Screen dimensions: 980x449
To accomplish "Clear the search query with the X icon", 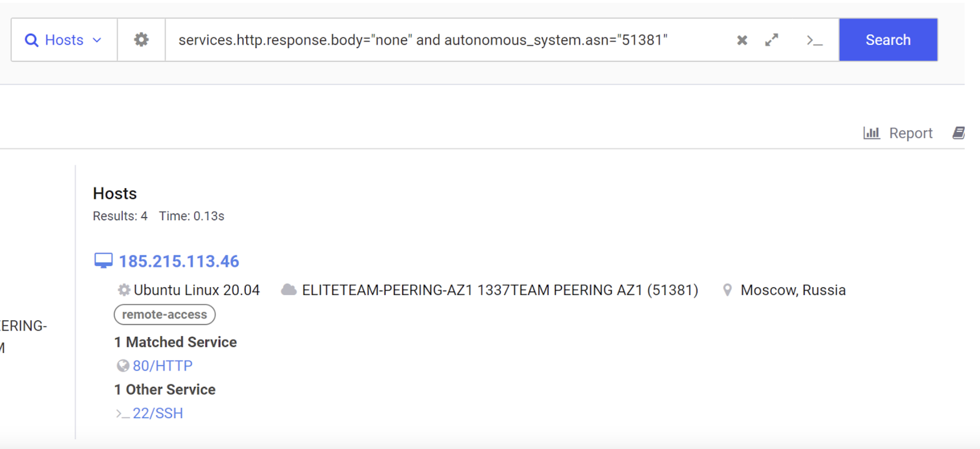I will 742,40.
